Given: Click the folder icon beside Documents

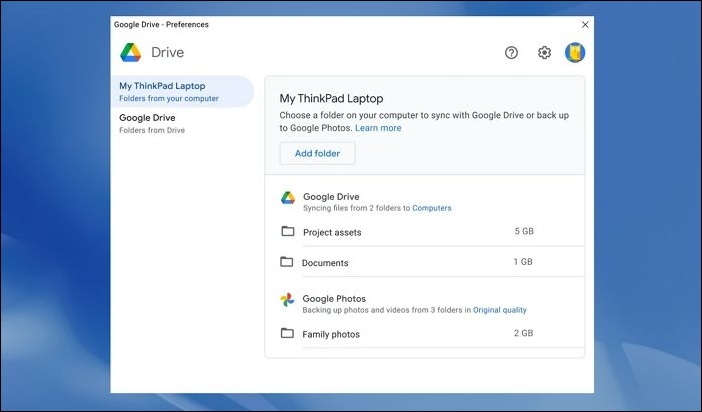Looking at the screenshot, I should 287,262.
